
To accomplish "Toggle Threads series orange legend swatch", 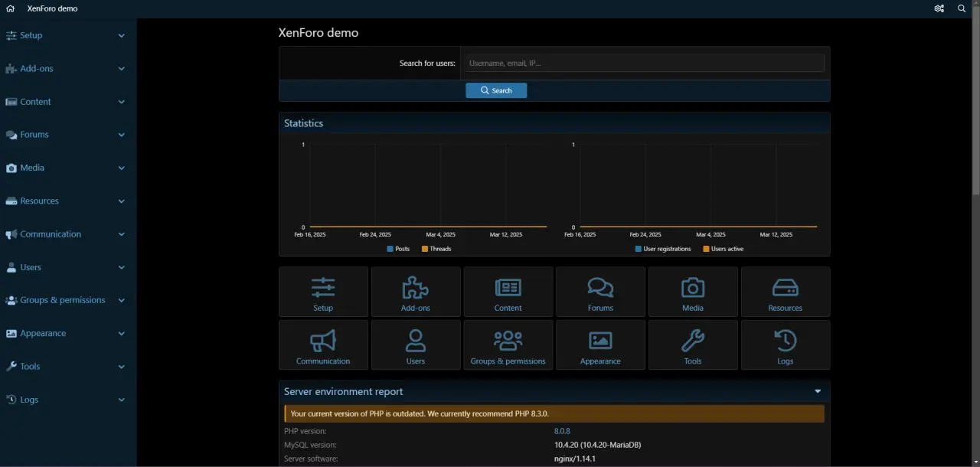I will 425,249.
